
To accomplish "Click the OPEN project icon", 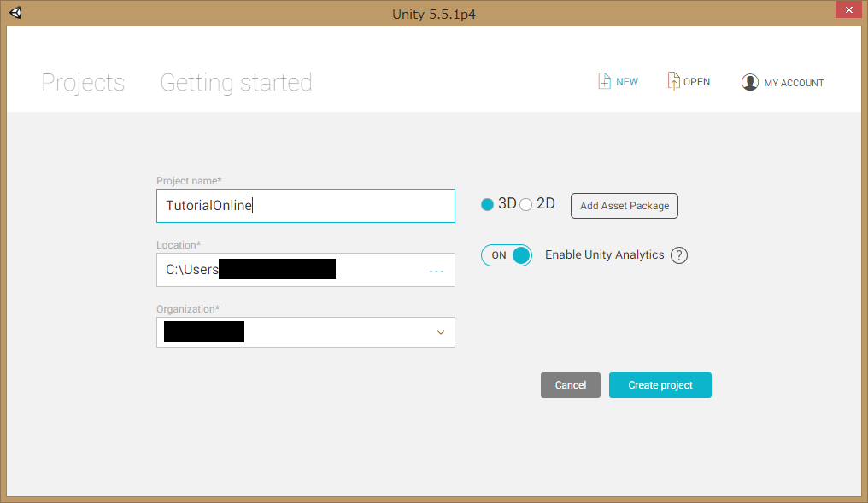I will pos(674,82).
